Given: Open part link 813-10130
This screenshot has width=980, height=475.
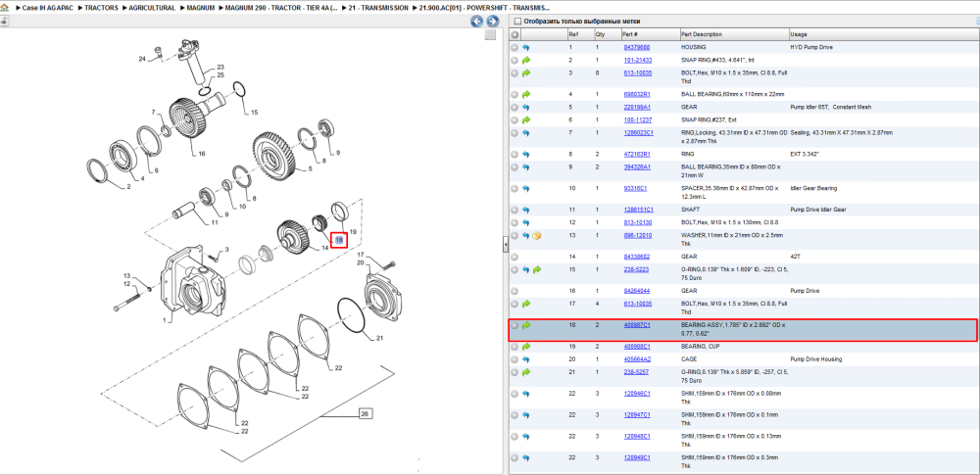Looking at the screenshot, I should coord(638,222).
